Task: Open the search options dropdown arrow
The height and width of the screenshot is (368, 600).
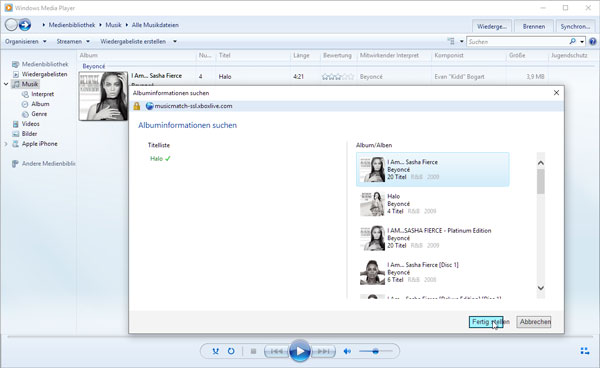Action: tap(582, 41)
